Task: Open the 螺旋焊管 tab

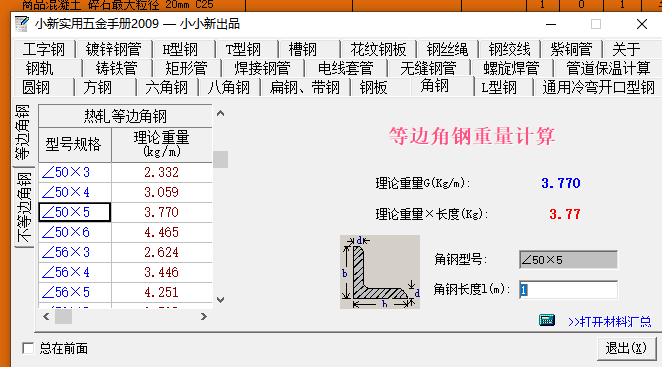Action: 511,68
